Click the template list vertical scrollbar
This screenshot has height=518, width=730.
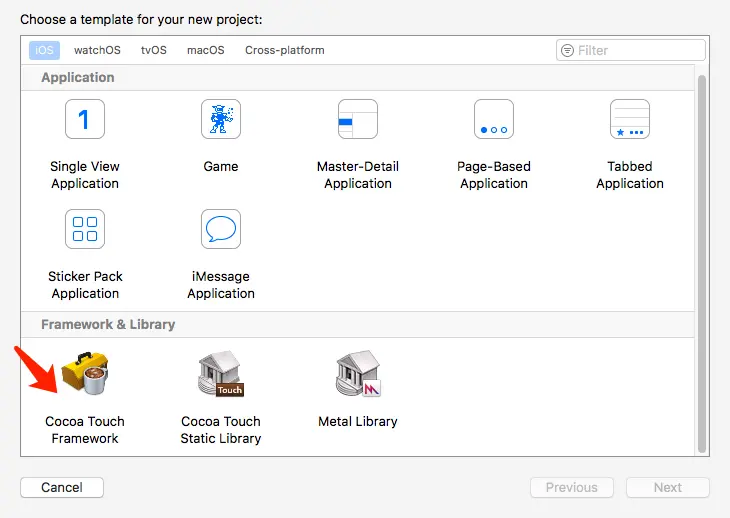click(702, 260)
